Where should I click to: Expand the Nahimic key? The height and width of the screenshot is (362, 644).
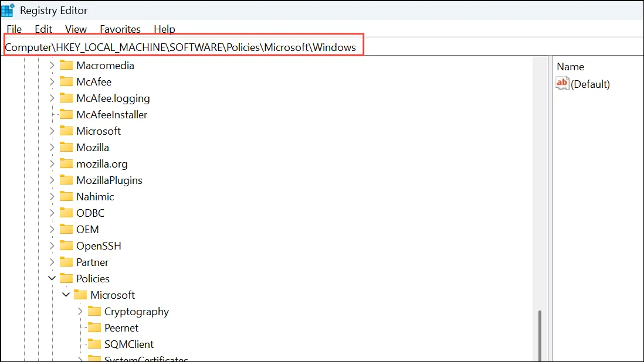point(52,196)
